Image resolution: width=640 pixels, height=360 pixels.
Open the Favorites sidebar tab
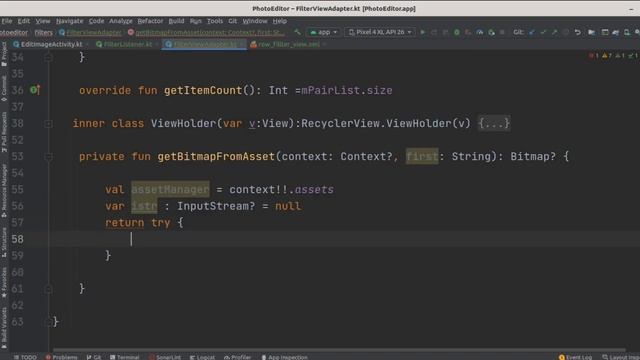click(x=4, y=282)
